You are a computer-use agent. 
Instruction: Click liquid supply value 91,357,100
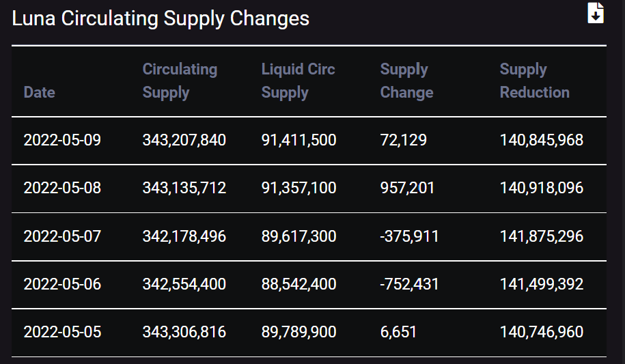point(298,188)
